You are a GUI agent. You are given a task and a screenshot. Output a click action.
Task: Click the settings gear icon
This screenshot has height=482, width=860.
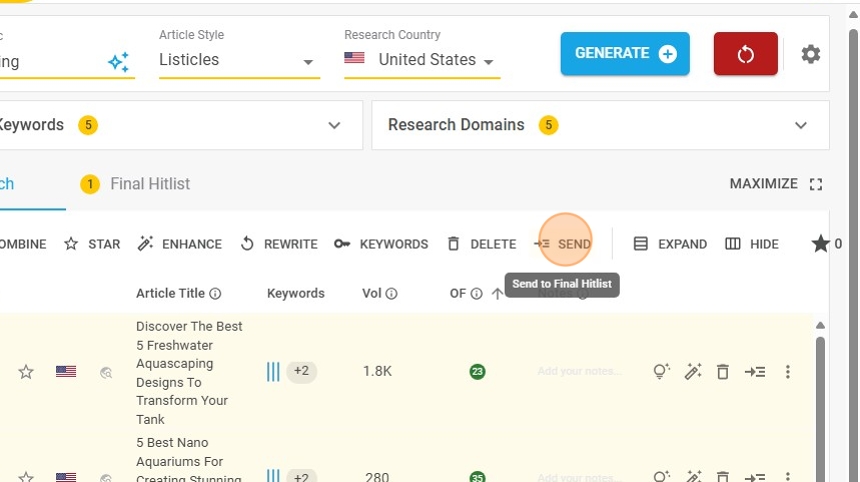tap(811, 54)
